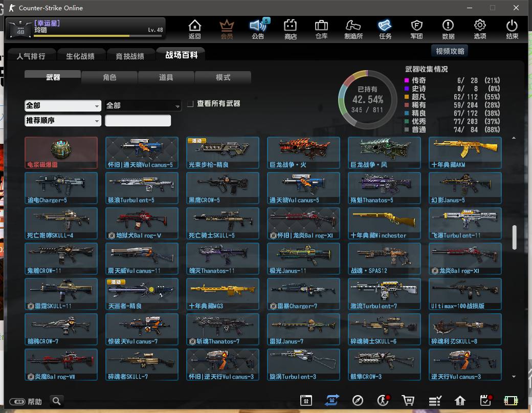Select the 追电Charger-5 weapon card
Image resolution: width=532 pixels, height=413 pixels.
click(61, 188)
